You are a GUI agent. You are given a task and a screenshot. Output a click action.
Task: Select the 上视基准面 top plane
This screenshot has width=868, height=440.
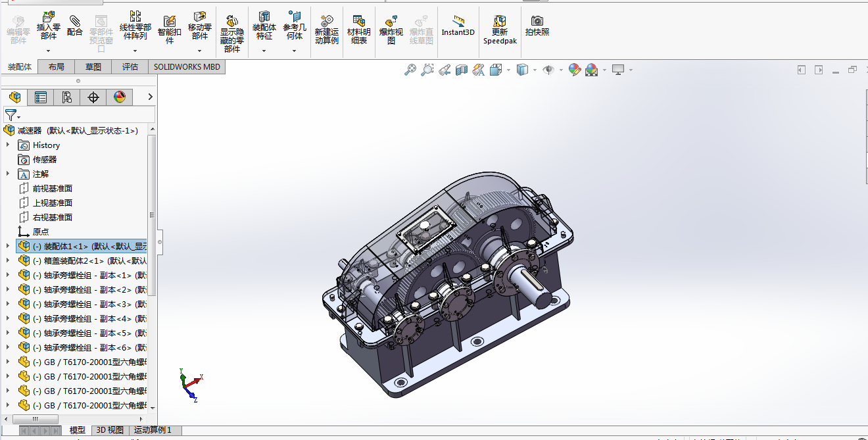53,203
